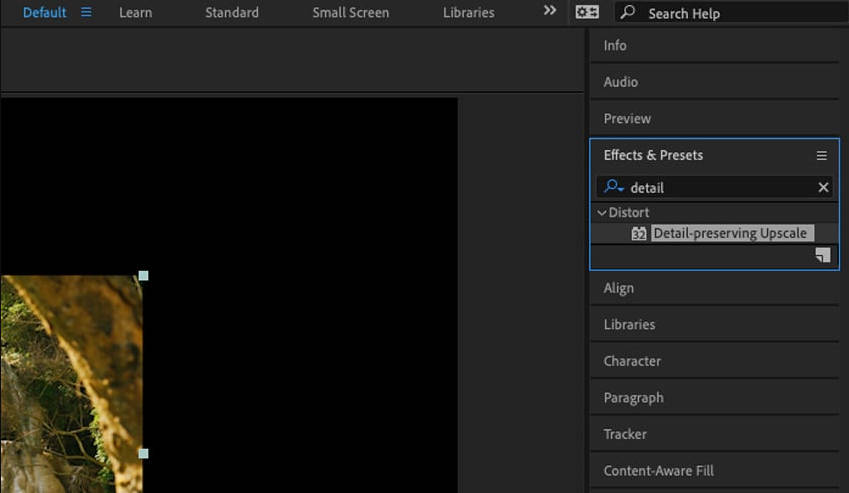Switch to the Small Screen workspace
849x493 pixels.
click(x=350, y=12)
